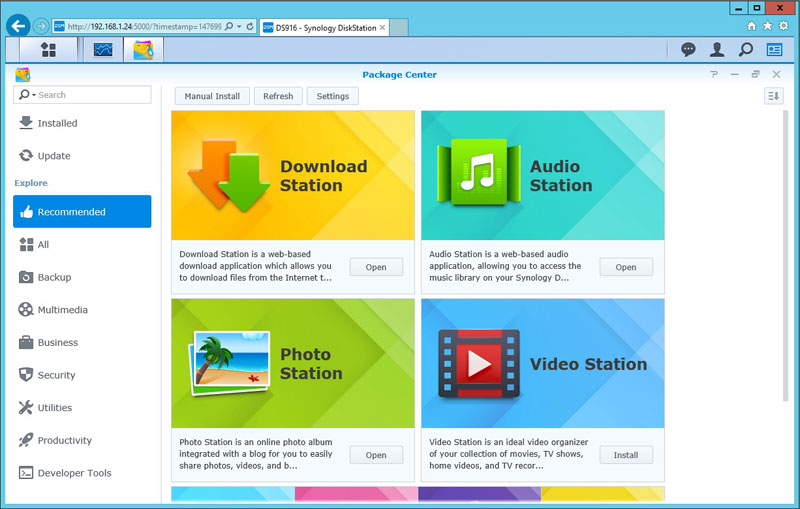
Task: Go to the Multimedia category
Action: click(62, 310)
